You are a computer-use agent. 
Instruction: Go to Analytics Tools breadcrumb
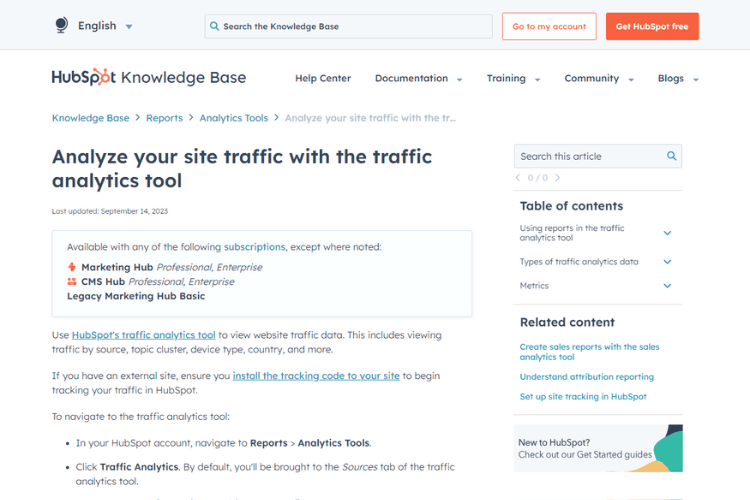tap(233, 118)
